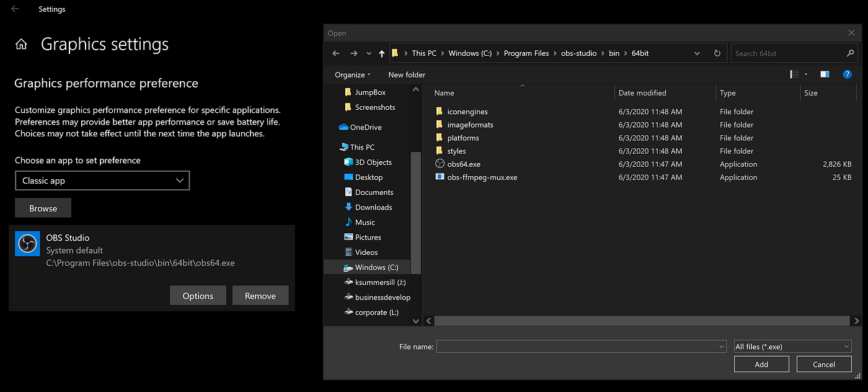Click the search magnifier icon

point(850,53)
